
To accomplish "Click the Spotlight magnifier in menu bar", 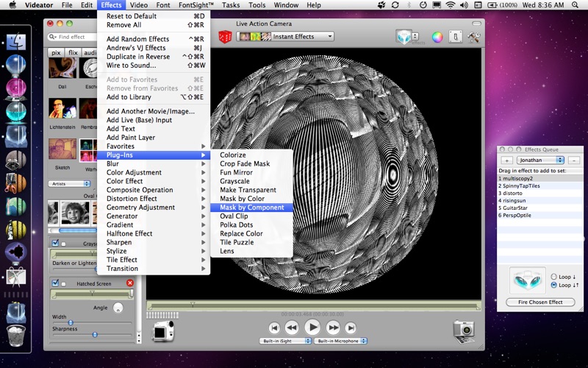I will (x=575, y=5).
